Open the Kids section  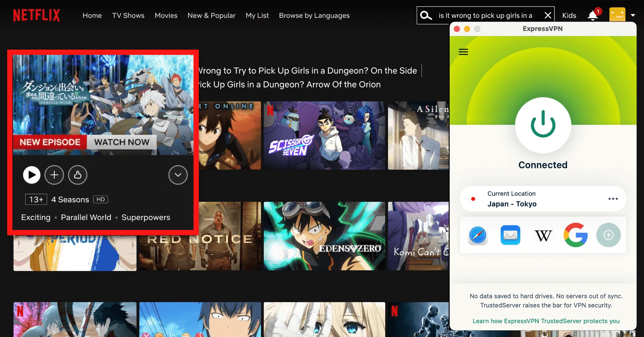tap(569, 15)
